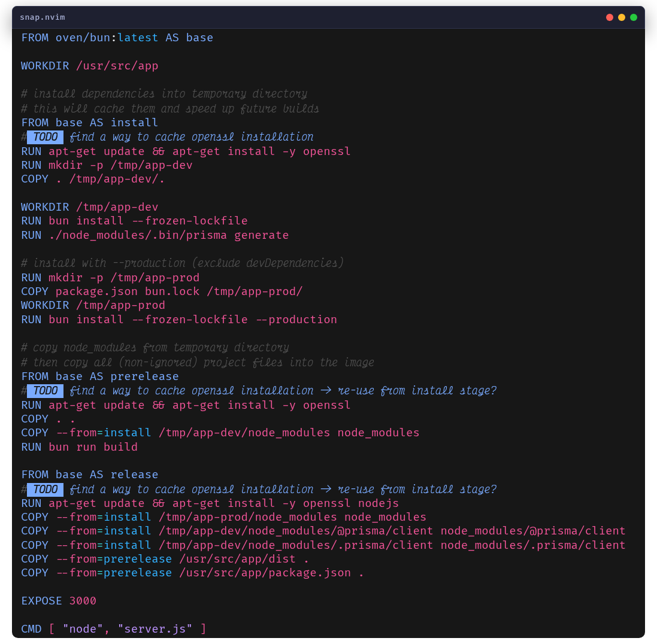The width and height of the screenshot is (657, 644).
Task: Click the "server.js" string in CMD
Action: tap(155, 629)
